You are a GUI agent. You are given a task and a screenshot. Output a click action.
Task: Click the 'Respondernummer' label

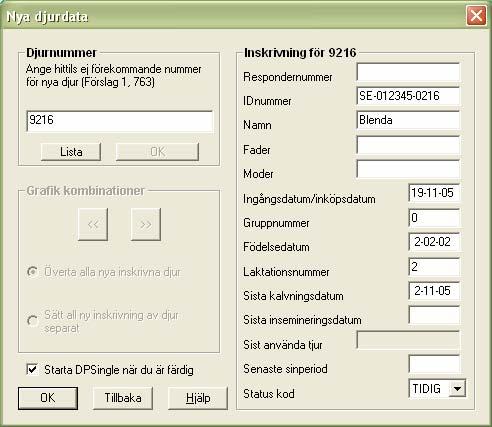point(288,77)
